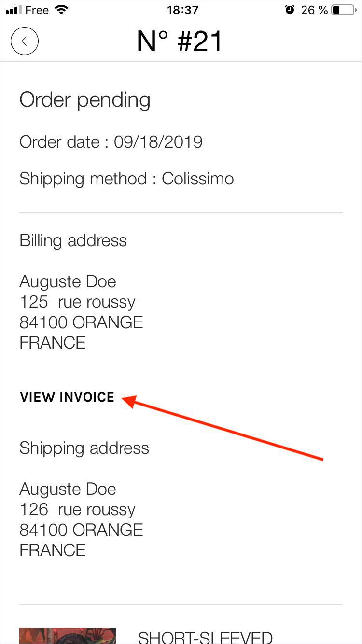Tap Auguste Doe under Shipping address
This screenshot has height=644, width=362.
point(68,489)
